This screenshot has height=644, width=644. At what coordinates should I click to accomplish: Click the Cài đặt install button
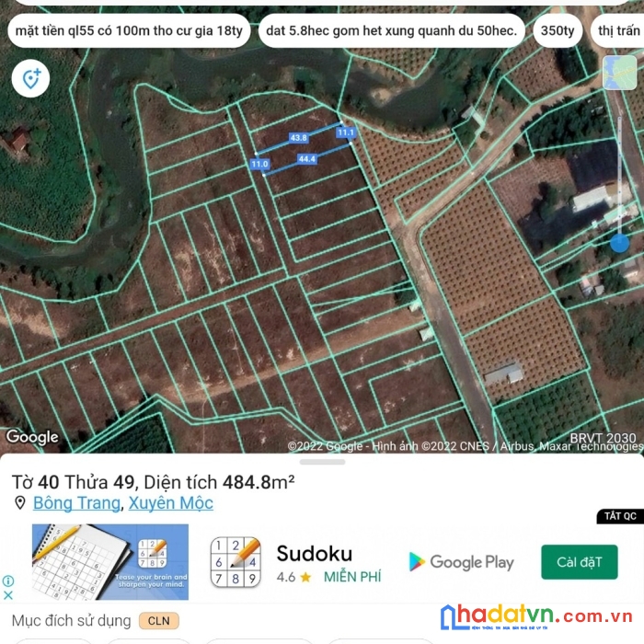coord(579,562)
